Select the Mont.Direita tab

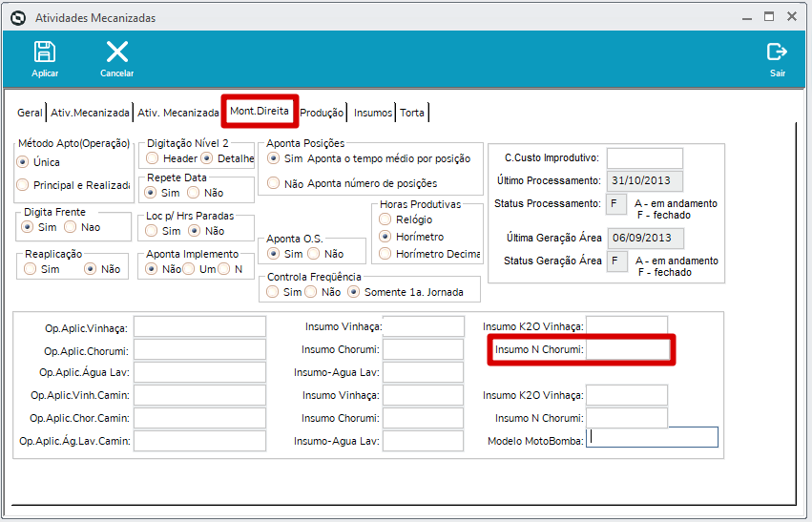pyautogui.click(x=260, y=111)
